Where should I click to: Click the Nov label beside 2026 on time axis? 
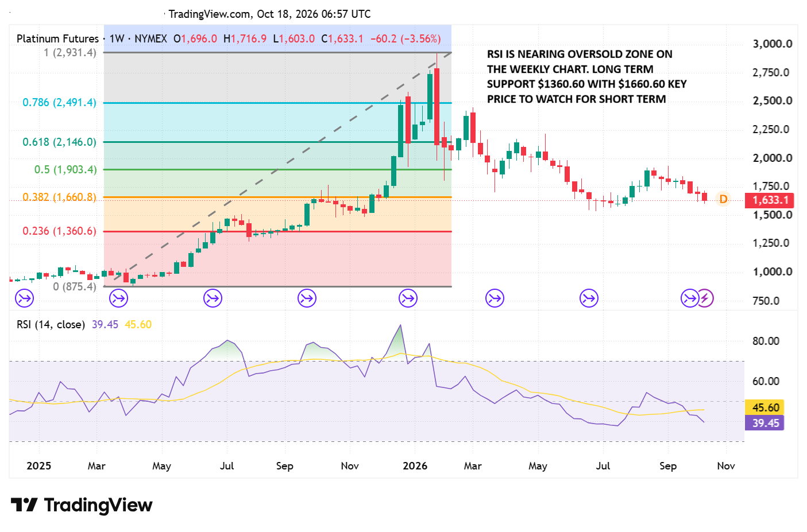[x=350, y=465]
